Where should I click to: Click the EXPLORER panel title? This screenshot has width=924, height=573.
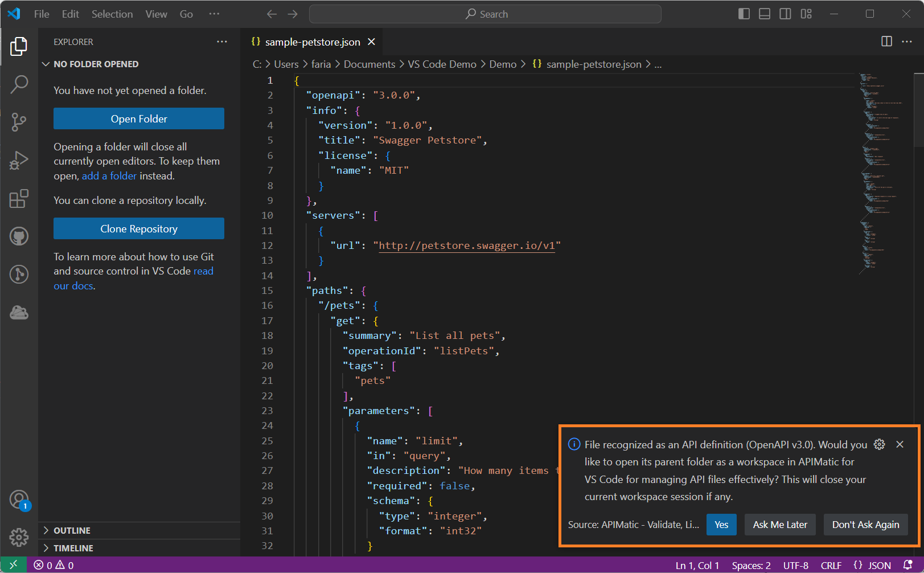(x=73, y=42)
